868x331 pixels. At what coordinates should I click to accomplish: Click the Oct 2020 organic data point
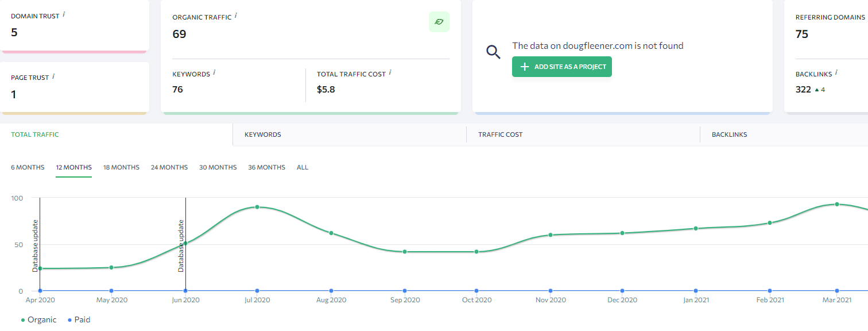click(476, 252)
